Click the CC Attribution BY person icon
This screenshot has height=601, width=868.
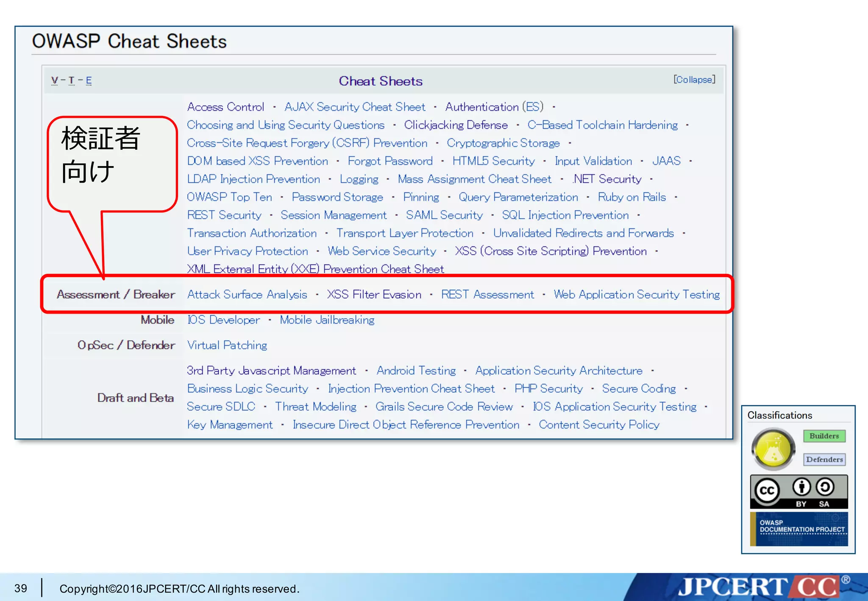click(x=801, y=487)
